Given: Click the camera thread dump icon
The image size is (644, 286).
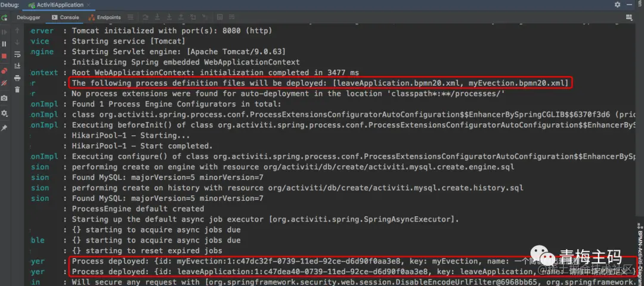Looking at the screenshot, I should (x=4, y=98).
